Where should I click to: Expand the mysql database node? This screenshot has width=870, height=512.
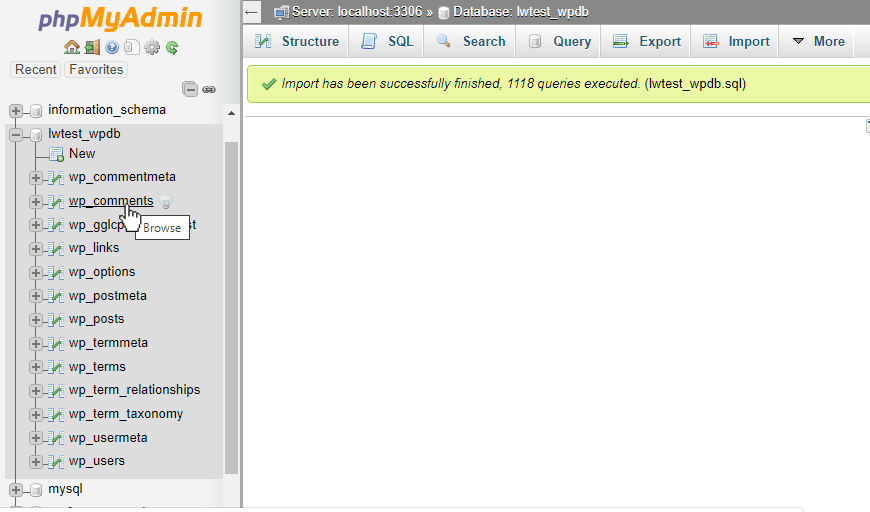pos(16,490)
